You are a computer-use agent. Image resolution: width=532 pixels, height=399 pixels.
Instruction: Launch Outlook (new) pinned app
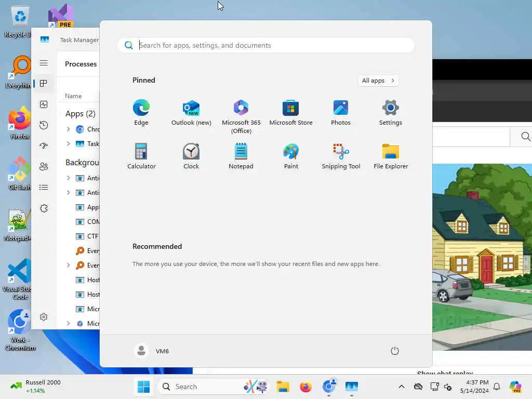click(191, 113)
